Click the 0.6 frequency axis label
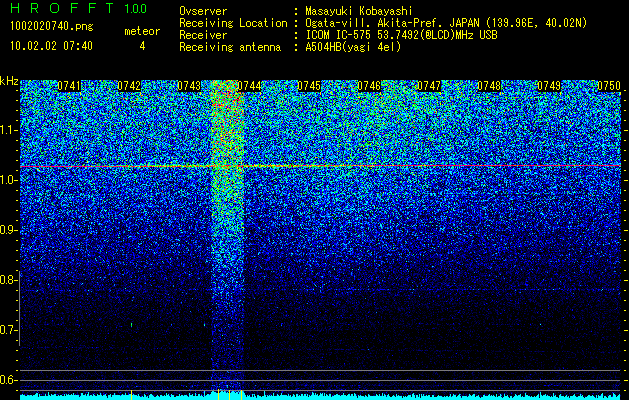 coord(8,380)
